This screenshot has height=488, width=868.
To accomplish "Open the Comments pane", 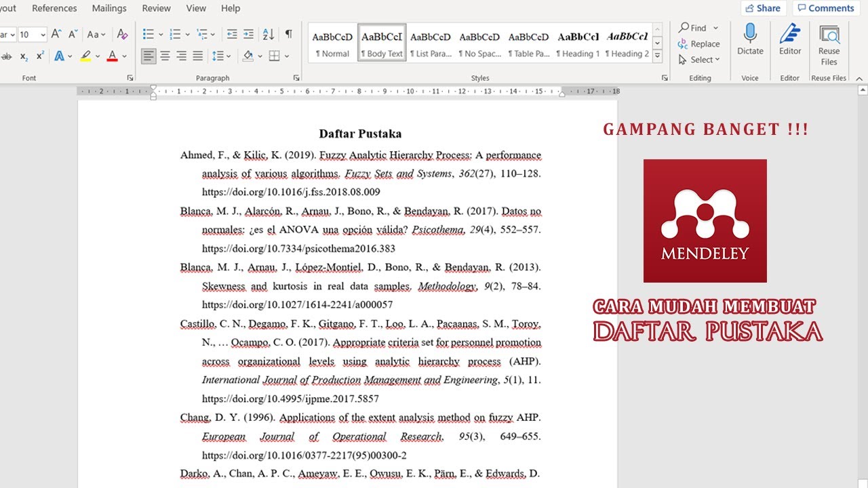I will 825,8.
